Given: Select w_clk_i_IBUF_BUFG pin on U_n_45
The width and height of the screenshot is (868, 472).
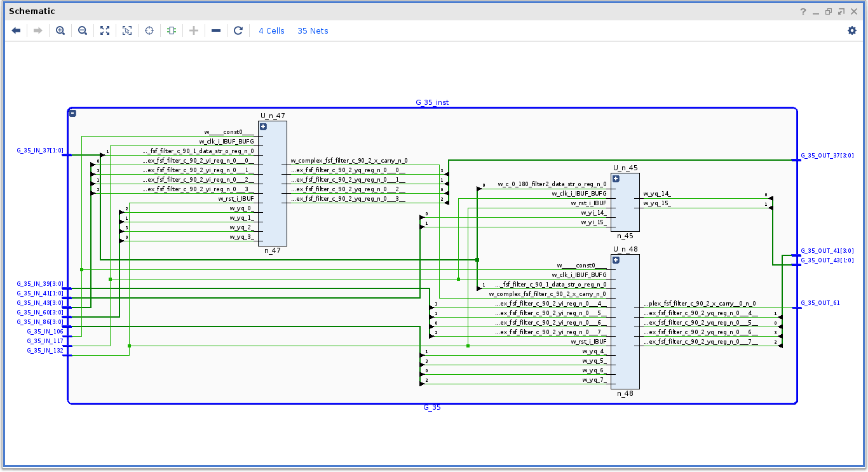Looking at the screenshot, I should [x=579, y=194].
